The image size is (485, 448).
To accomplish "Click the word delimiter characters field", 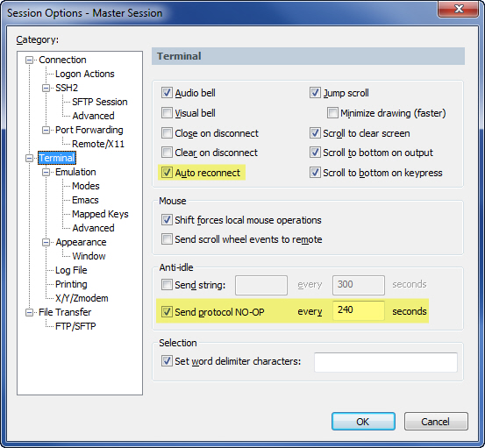I will [386, 362].
